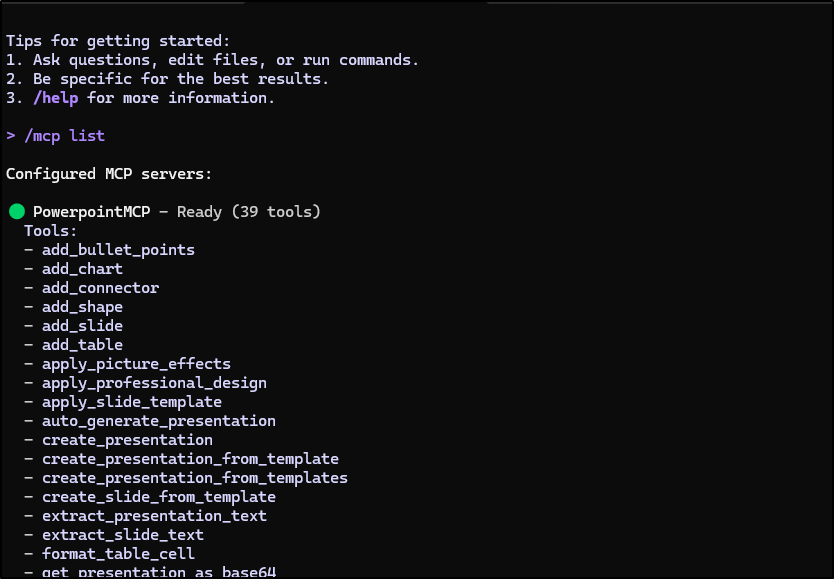
Task: Select create_presentation_from_template entry
Action: click(190, 459)
